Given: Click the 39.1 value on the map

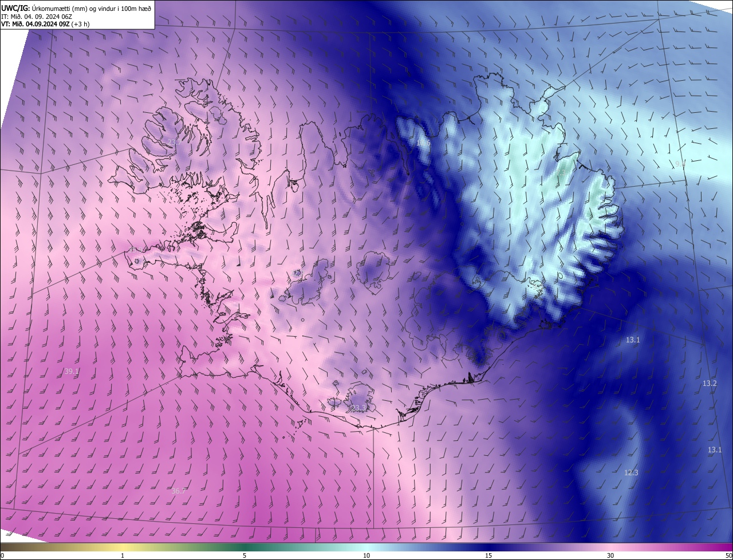Looking at the screenshot, I should coord(72,372).
